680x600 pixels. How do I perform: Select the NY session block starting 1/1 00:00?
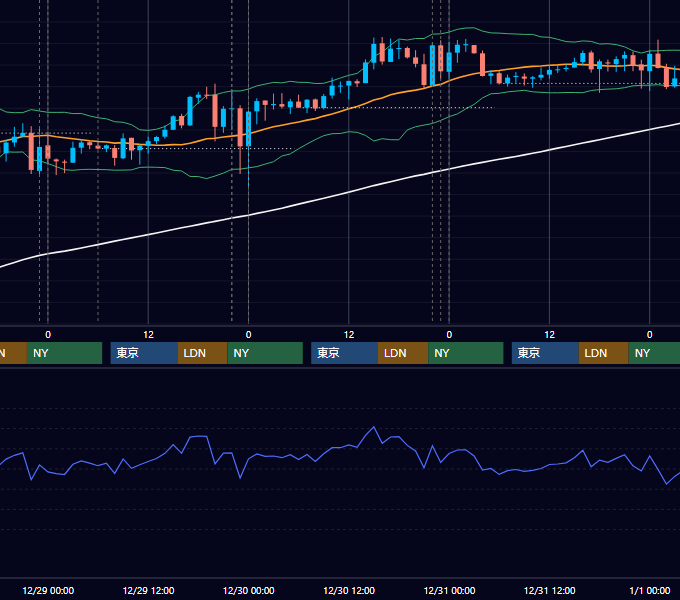click(654, 353)
